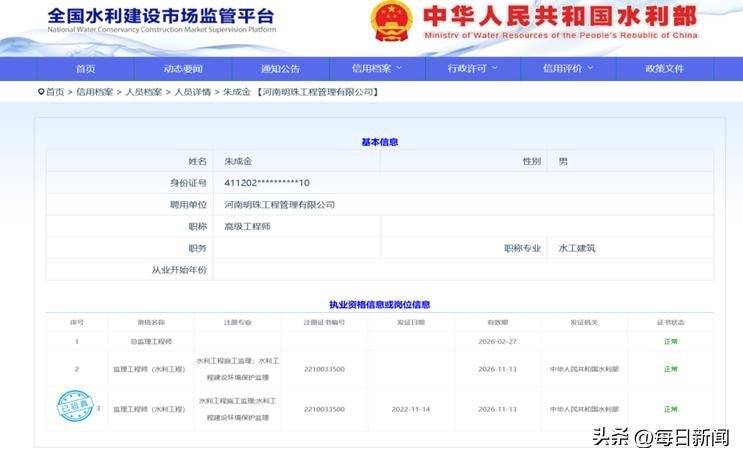Click the 人员档案 breadcrumb link
The width and height of the screenshot is (743, 460).
144,92
